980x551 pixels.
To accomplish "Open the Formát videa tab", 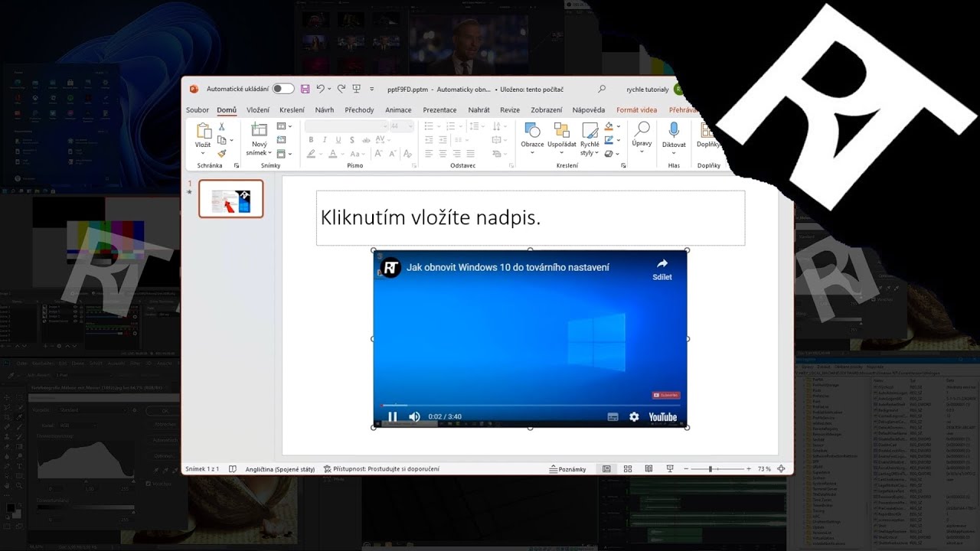I will point(637,110).
